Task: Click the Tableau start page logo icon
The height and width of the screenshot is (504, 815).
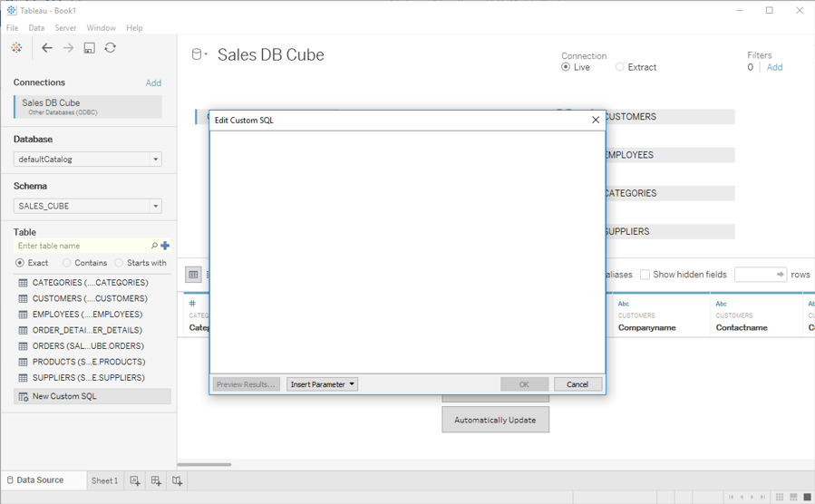Action: (x=16, y=48)
